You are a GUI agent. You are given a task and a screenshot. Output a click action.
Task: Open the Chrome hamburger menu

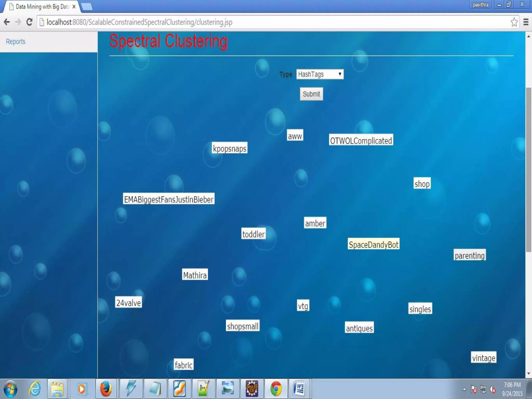pyautogui.click(x=526, y=22)
